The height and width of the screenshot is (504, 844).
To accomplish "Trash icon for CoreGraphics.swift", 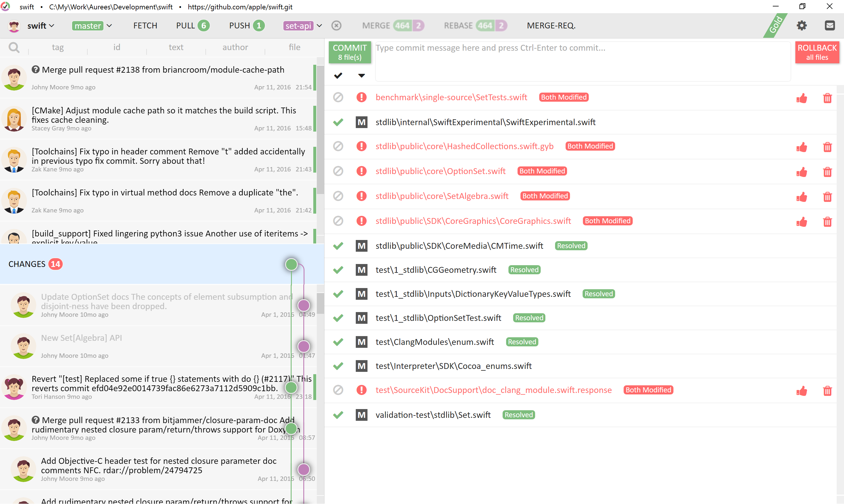I will click(x=827, y=222).
